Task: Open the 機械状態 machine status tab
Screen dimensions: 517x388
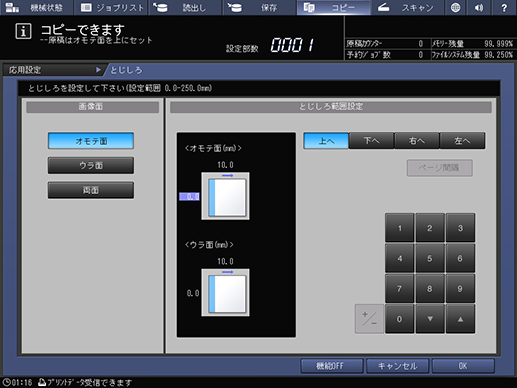Action: (x=36, y=7)
